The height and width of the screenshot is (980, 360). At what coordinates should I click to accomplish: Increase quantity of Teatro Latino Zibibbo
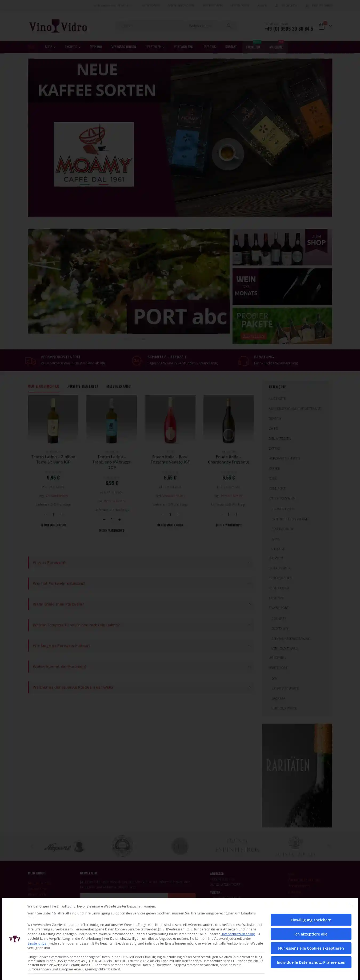click(61, 514)
